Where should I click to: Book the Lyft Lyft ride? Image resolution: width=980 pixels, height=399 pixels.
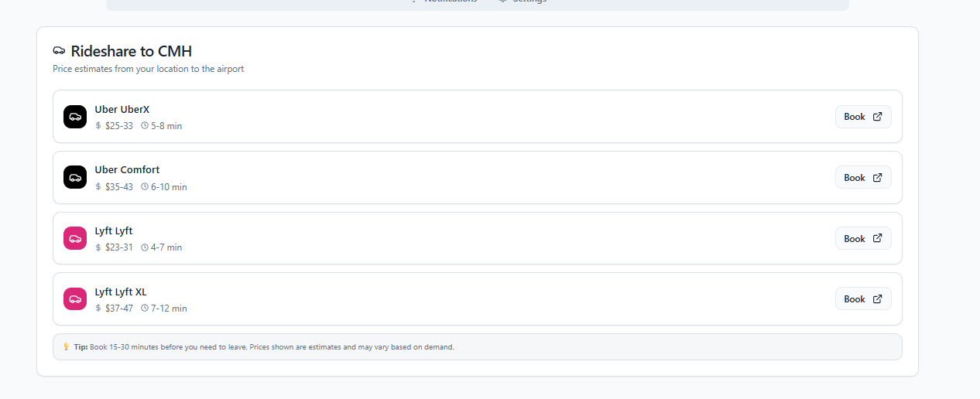click(x=863, y=238)
